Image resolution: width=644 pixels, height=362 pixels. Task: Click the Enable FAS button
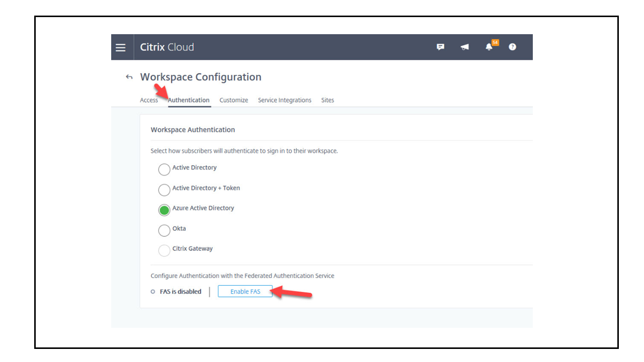coord(245,292)
